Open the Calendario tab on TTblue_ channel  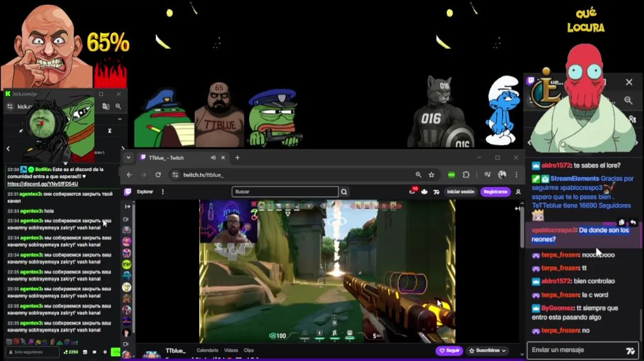[207, 350]
